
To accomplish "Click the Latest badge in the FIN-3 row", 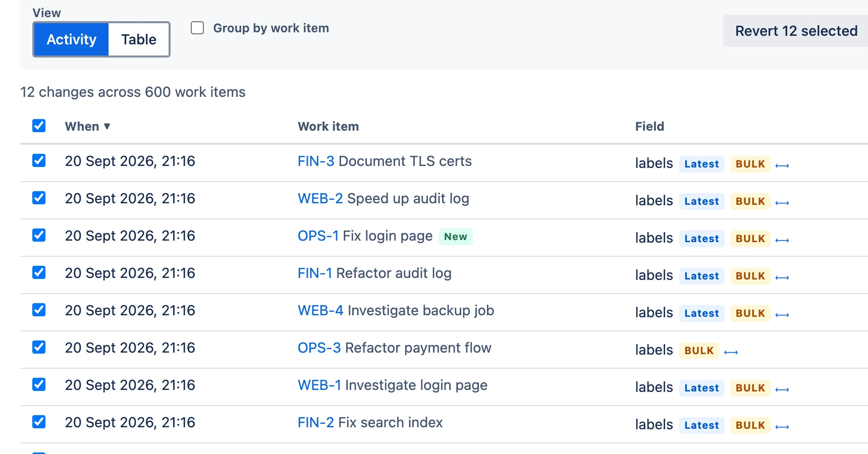I will click(701, 164).
